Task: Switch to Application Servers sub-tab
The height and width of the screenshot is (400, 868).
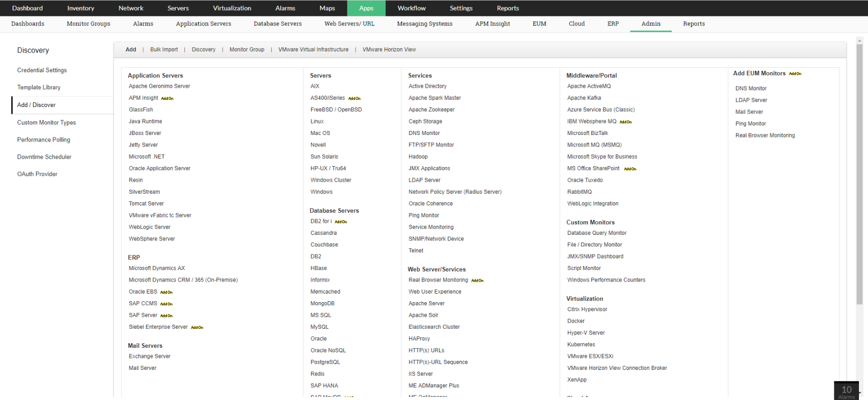Action: tap(203, 24)
